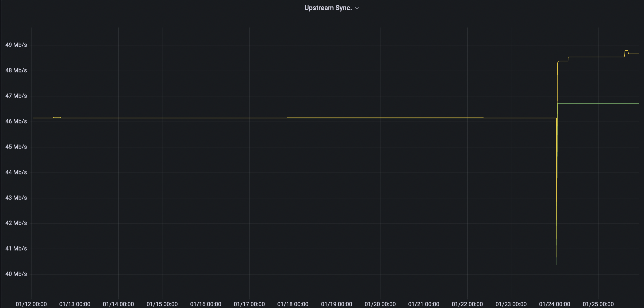Select the 01/21 00:00 time axis label
The image size is (644, 308).
(424, 304)
